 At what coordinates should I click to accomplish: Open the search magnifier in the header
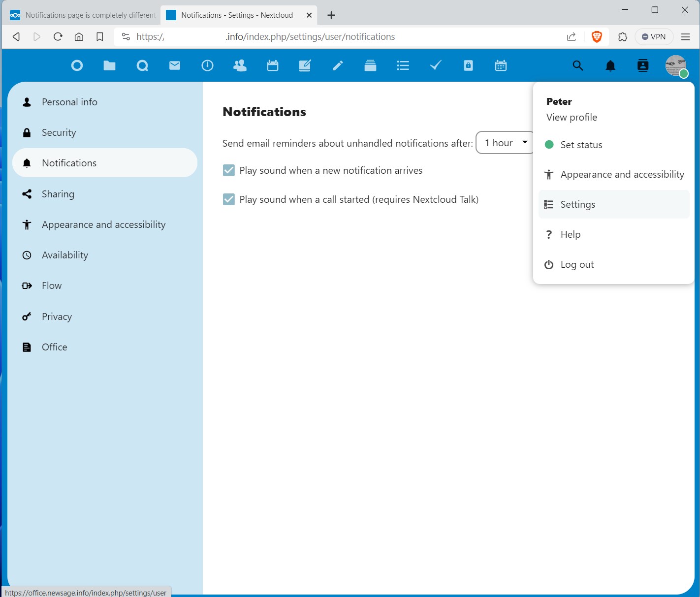(x=578, y=65)
